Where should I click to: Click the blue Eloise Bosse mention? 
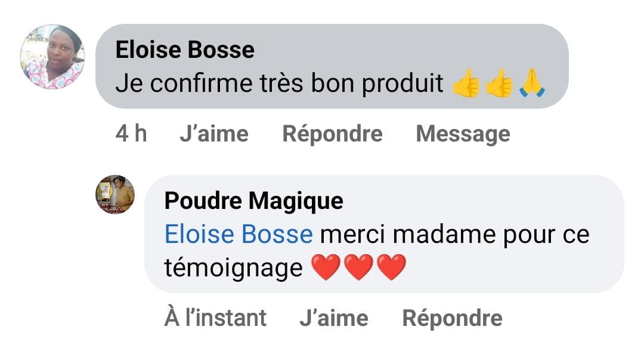click(x=238, y=235)
